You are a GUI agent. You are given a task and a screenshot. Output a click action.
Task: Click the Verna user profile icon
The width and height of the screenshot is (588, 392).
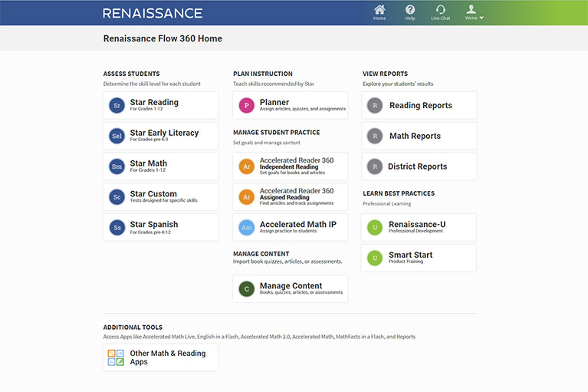[471, 9]
